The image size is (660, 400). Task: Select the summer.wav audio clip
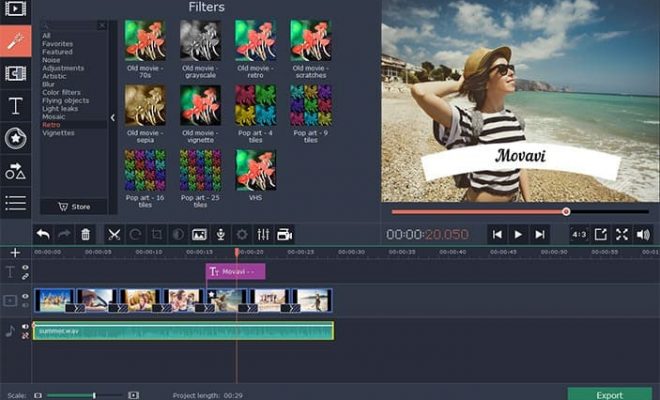(184, 331)
